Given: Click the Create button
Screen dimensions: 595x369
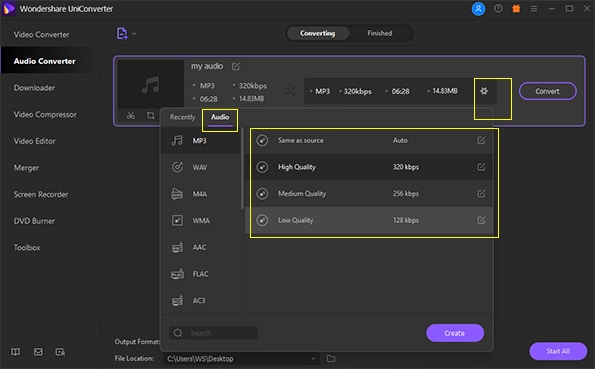Looking at the screenshot, I should (x=455, y=333).
